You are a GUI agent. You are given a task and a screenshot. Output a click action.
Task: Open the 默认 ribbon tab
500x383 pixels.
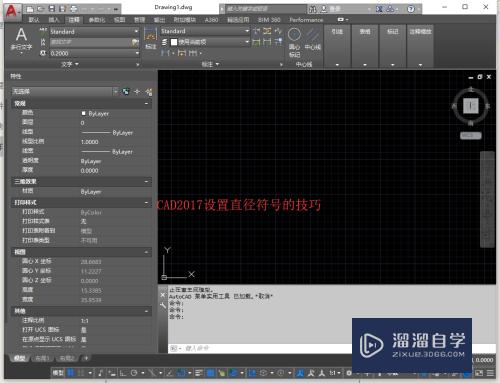point(34,20)
